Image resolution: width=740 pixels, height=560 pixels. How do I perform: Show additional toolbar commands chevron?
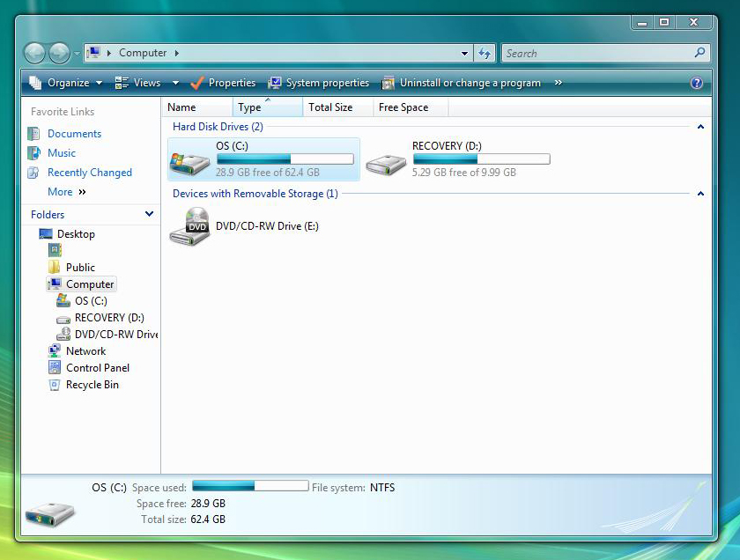coord(559,83)
